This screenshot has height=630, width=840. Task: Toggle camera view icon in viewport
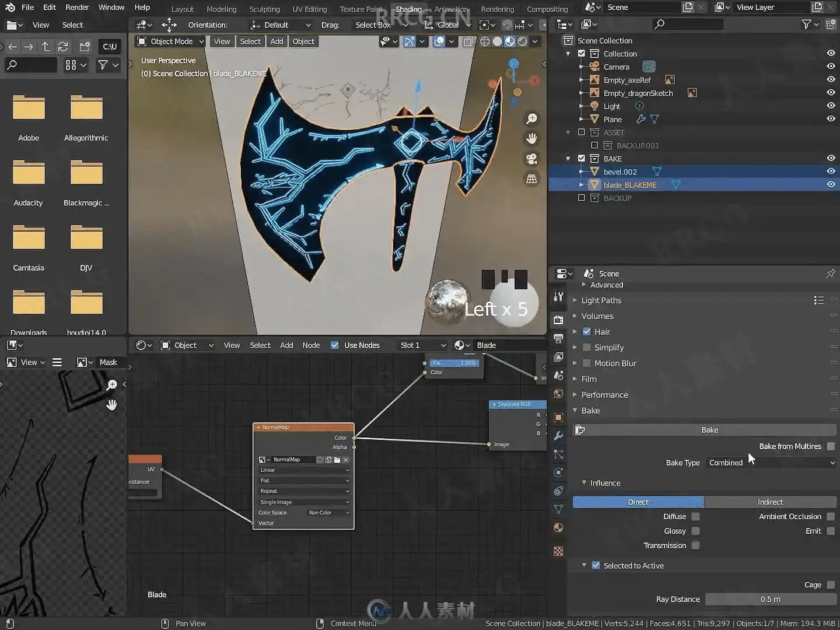click(531, 159)
